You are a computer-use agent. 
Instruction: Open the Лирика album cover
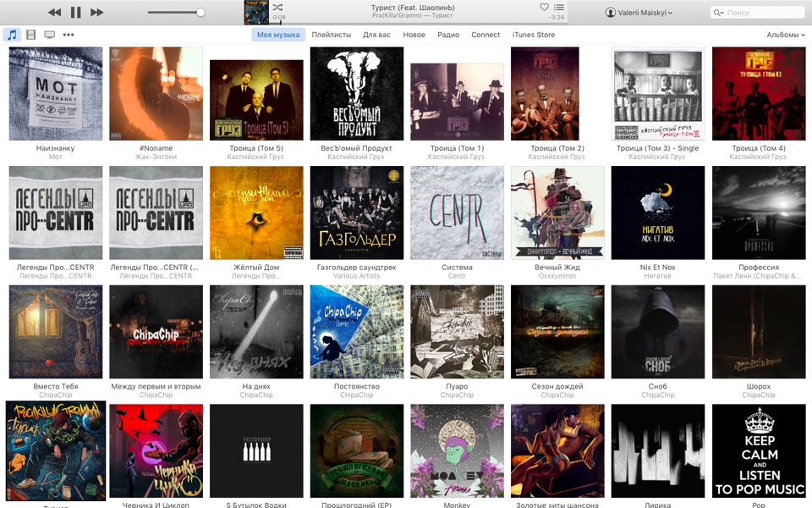[658, 451]
